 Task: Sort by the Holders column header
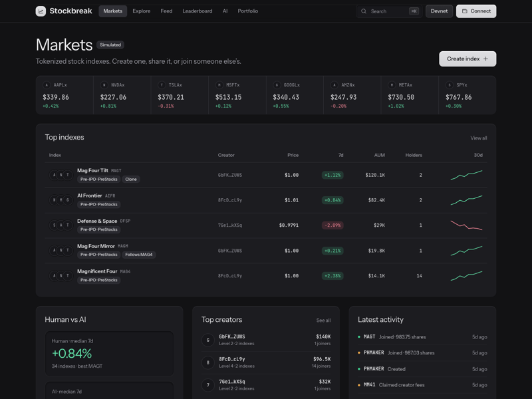tap(414, 155)
